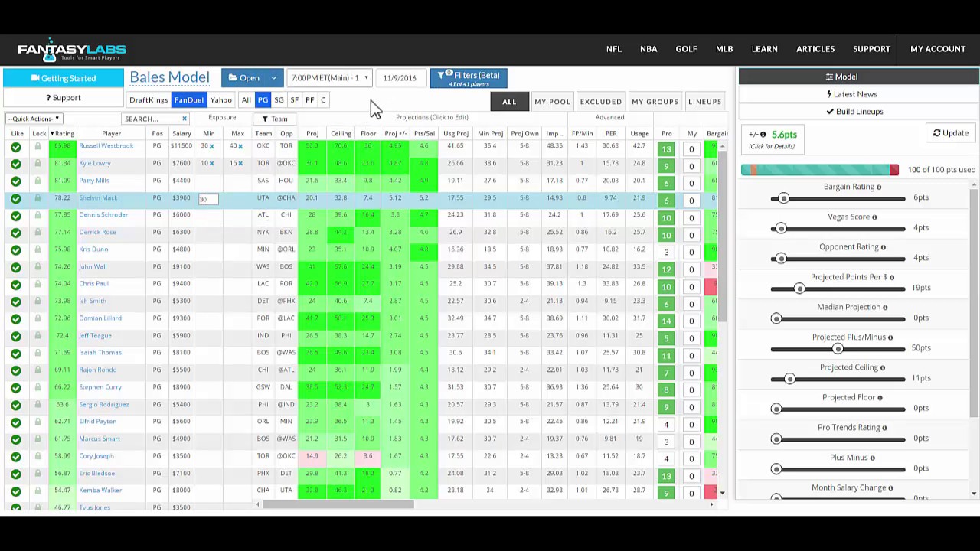
Task: Click the Bargain Rating slider handle
Action: (783, 198)
